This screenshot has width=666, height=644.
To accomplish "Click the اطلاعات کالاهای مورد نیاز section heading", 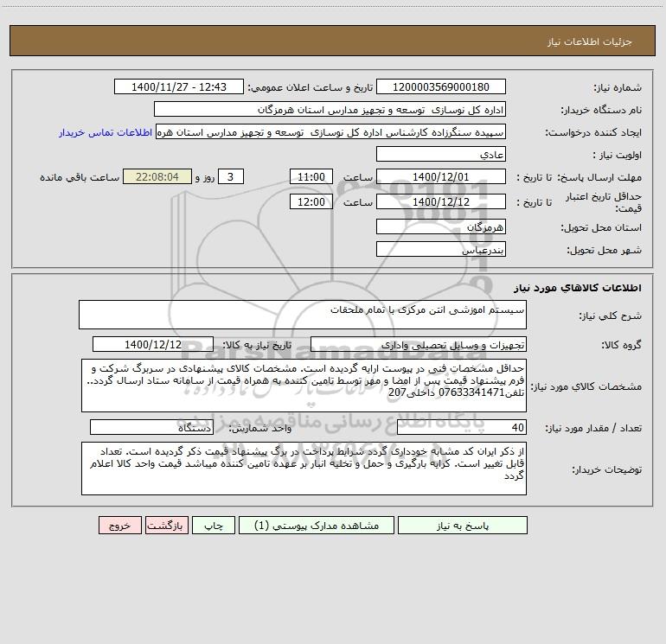I will pos(577,288).
